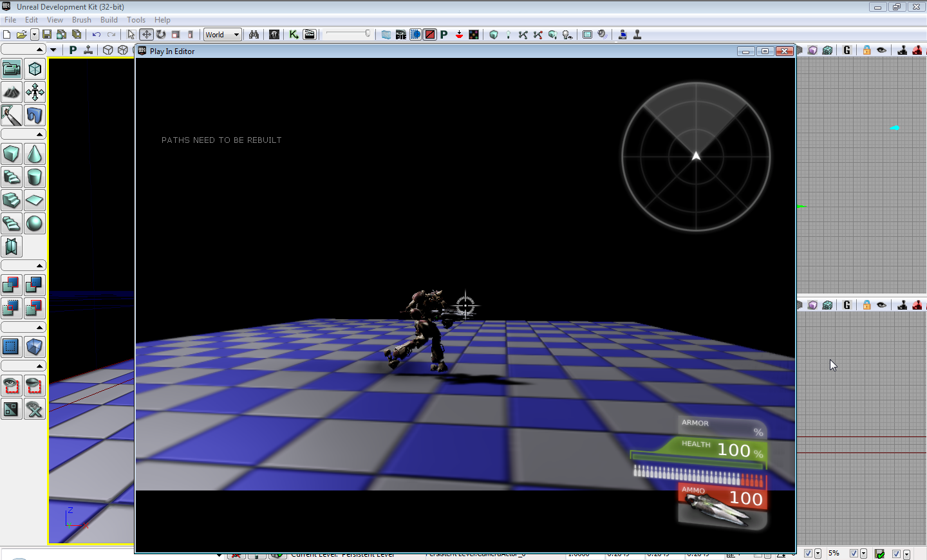Click the CSG Add brush icon
This screenshot has width=927, height=560.
[x=12, y=285]
